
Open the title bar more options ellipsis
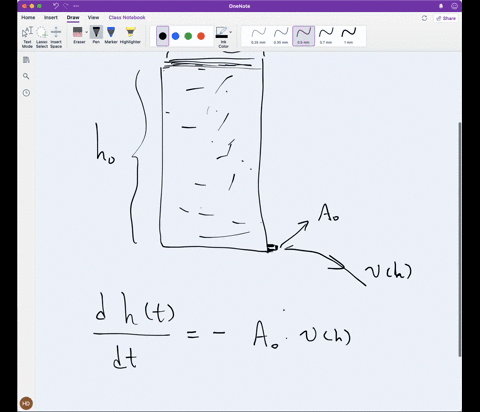76,6
